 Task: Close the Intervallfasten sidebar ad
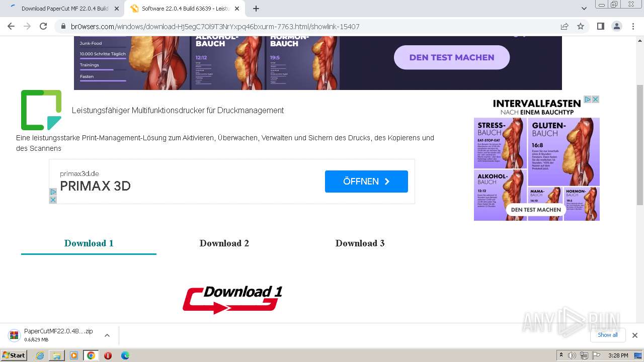point(595,99)
